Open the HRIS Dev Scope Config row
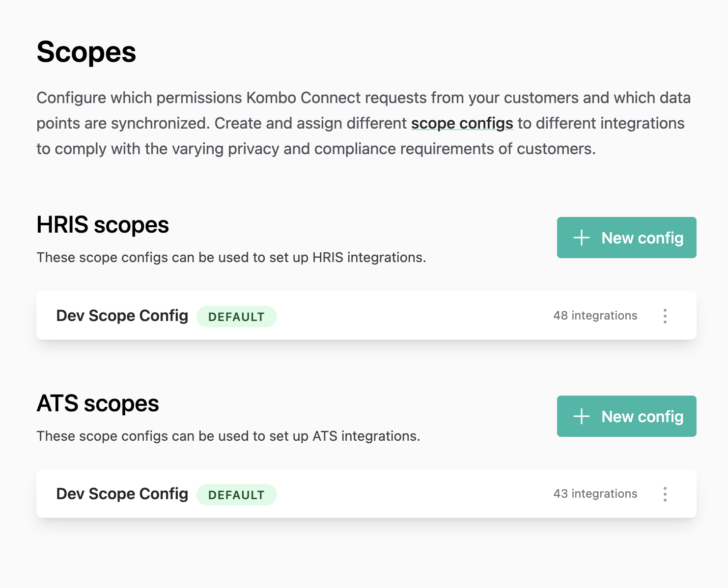This screenshot has height=588, width=728. pos(366,315)
